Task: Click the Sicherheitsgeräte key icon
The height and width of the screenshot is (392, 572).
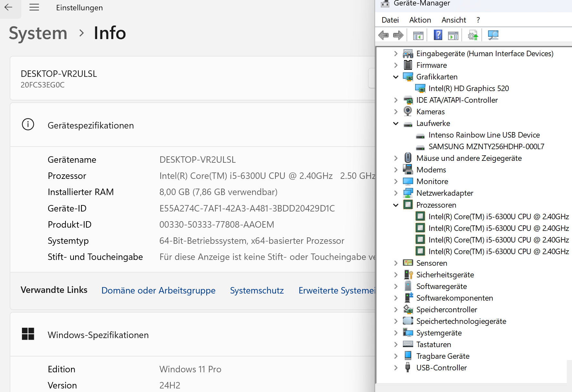Action: point(408,274)
